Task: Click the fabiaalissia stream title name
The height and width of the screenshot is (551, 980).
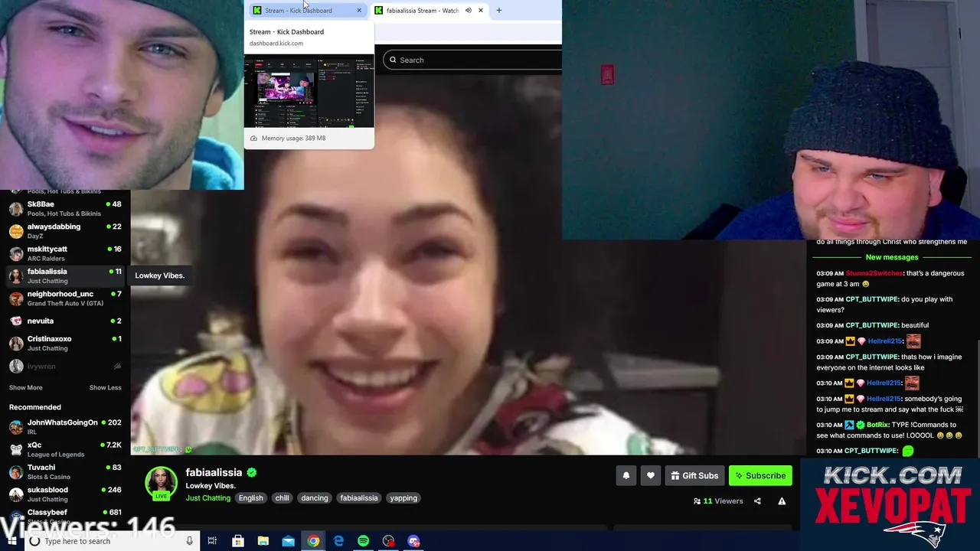Action: tap(214, 472)
